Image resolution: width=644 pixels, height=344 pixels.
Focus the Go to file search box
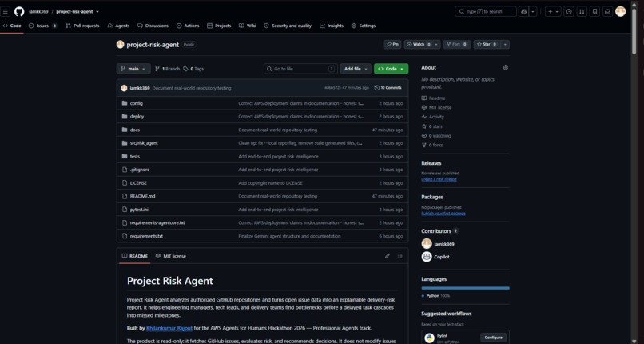click(300, 69)
